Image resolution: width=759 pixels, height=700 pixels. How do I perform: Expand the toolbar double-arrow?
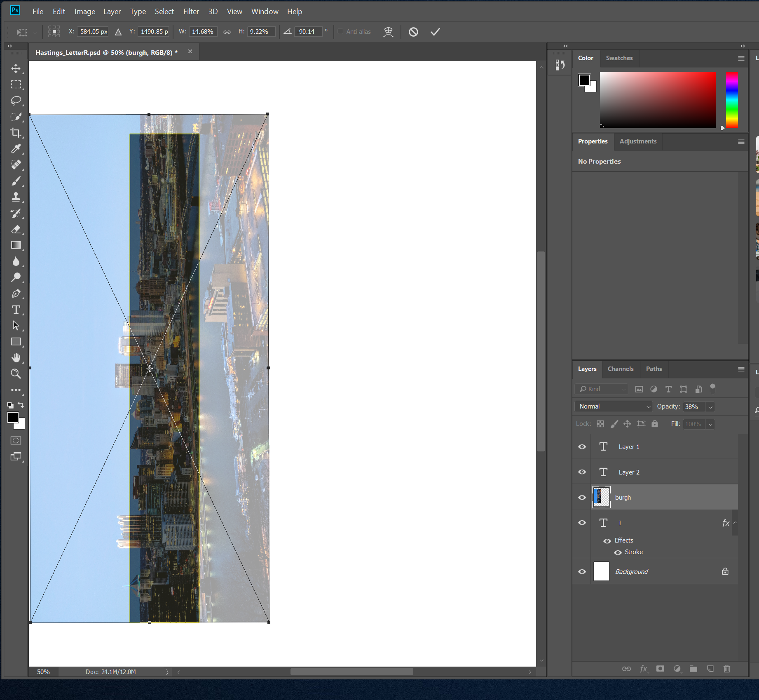10,46
